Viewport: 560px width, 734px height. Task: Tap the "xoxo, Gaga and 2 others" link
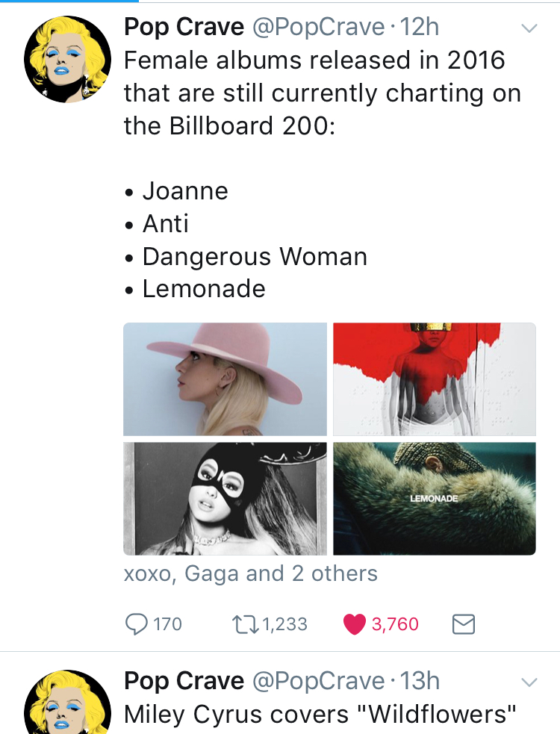pos(250,573)
